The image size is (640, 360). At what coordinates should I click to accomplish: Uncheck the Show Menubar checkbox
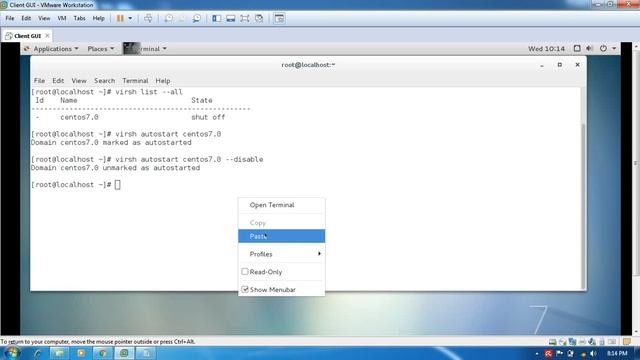click(x=245, y=289)
